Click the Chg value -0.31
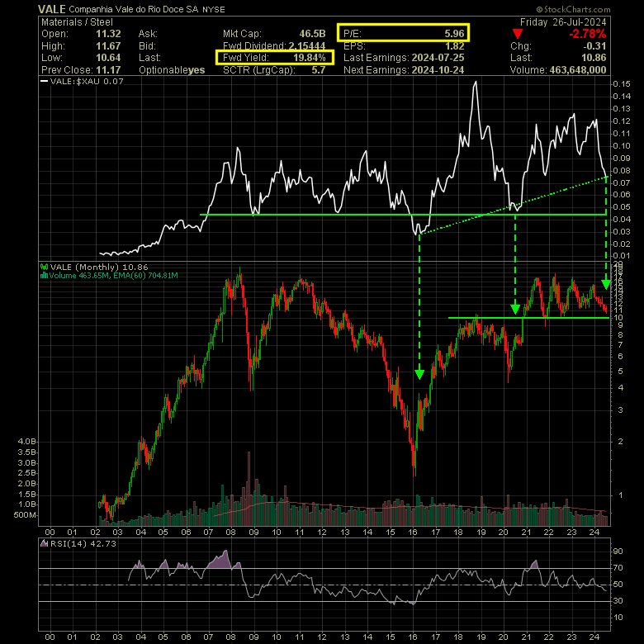 coord(594,46)
